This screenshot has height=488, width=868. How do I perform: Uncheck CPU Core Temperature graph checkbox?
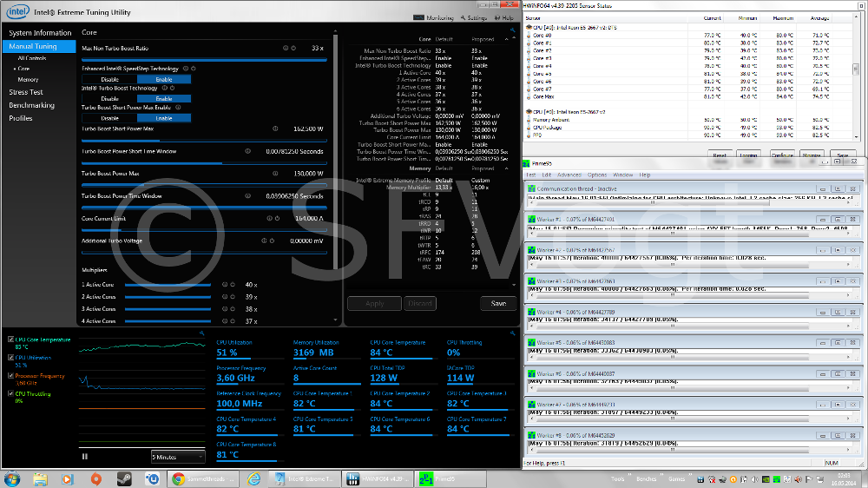10,340
